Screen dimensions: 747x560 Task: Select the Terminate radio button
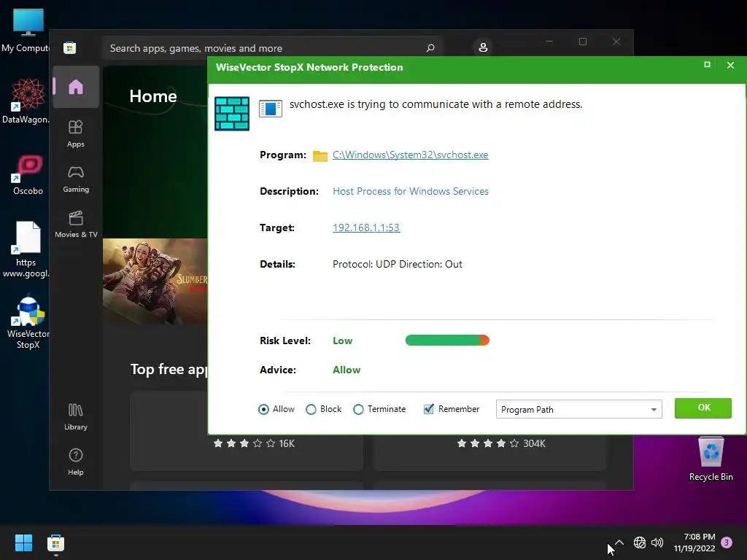tap(358, 410)
